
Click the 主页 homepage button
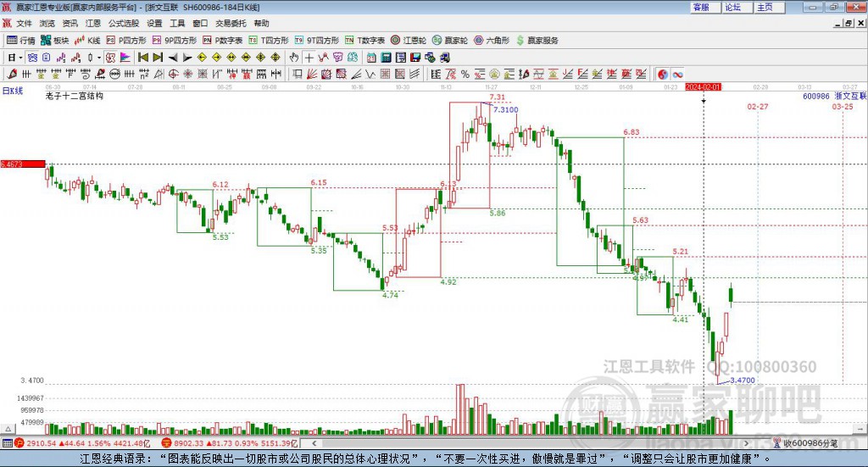tap(770, 7)
